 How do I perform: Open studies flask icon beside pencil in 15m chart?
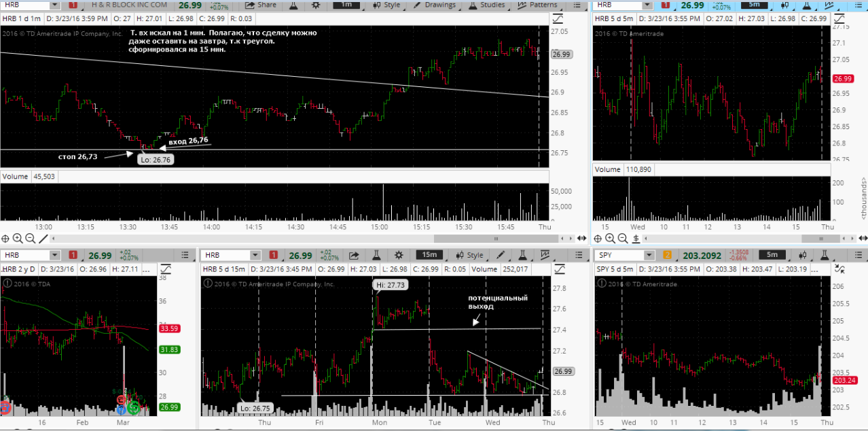[524, 256]
